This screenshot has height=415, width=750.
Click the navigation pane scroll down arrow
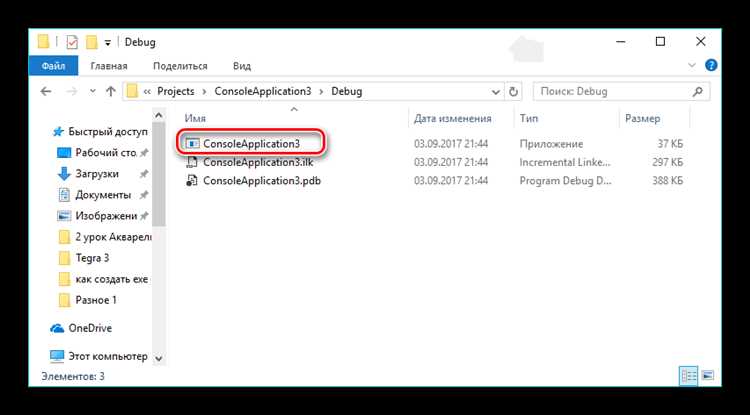click(x=159, y=358)
